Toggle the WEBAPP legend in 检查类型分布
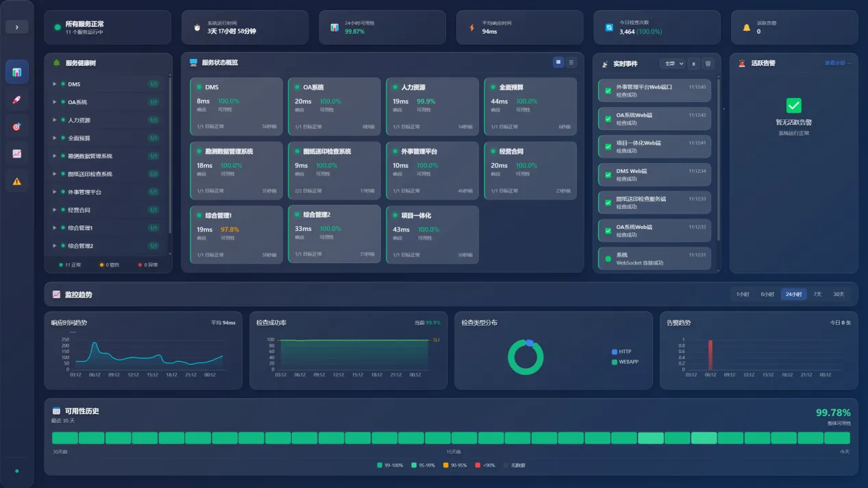Screen dimensions: 868x488 click(x=628, y=361)
